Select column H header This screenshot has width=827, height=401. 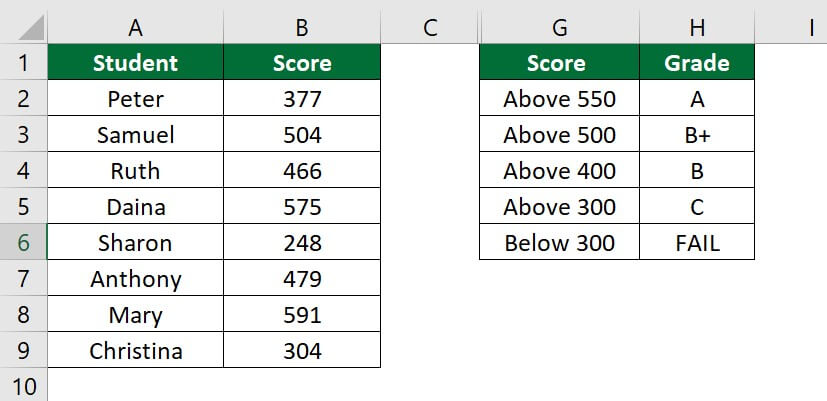pyautogui.click(x=697, y=28)
